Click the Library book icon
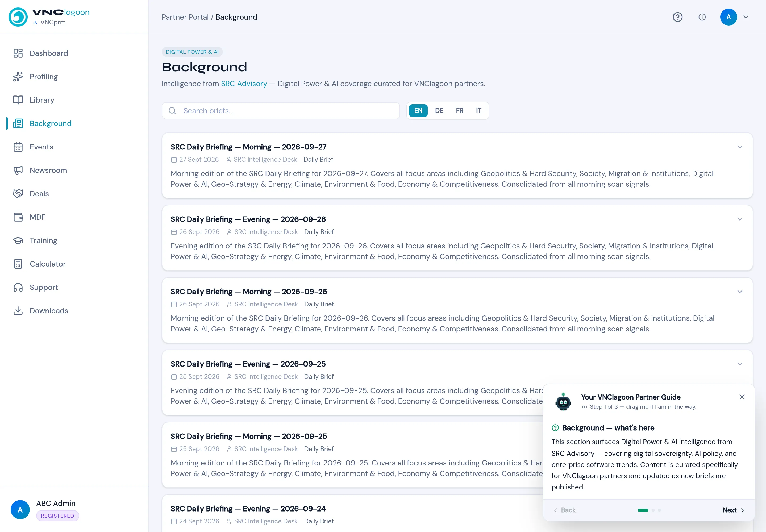The image size is (766, 532). click(x=18, y=100)
